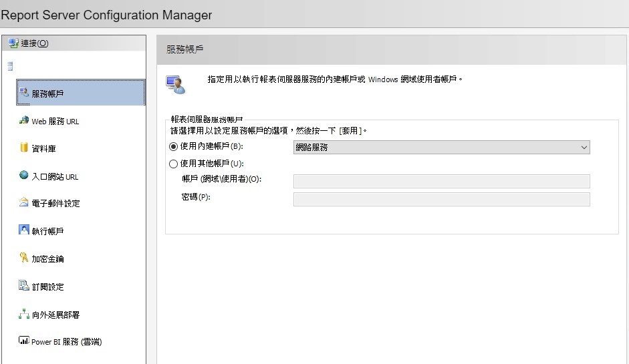Click the Power BI 服務 chart icon
Screen dimensions: 629x364
pos(25,341)
